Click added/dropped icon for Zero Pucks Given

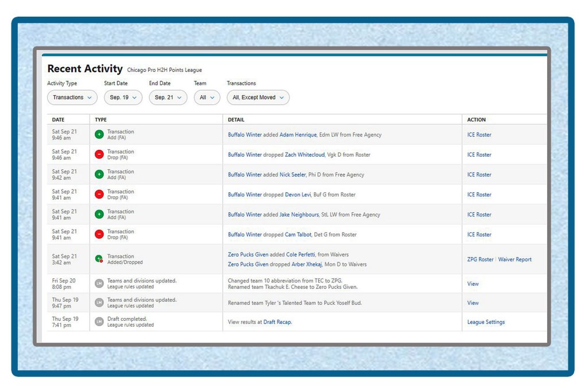(x=99, y=259)
